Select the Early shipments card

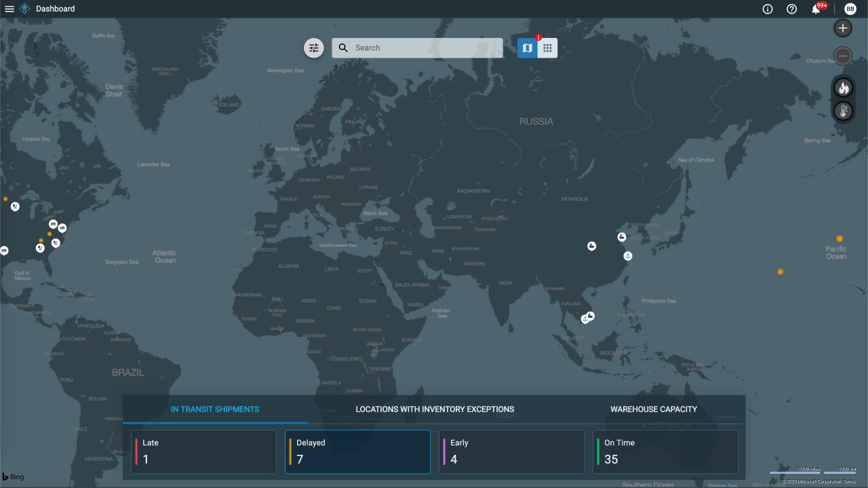coord(511,451)
